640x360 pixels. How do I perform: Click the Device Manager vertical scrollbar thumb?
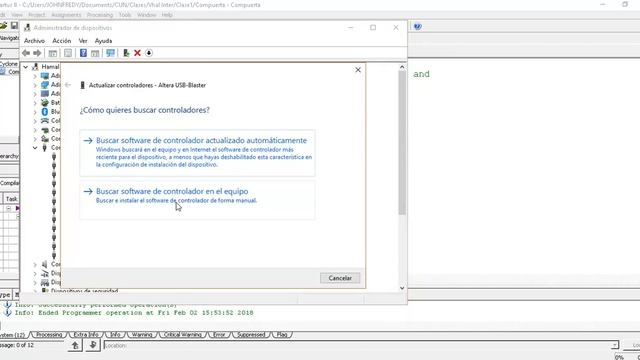(x=402, y=143)
